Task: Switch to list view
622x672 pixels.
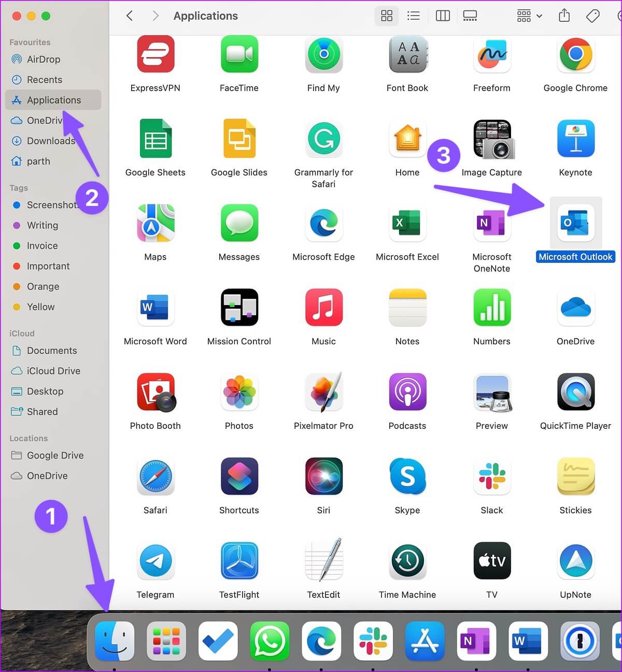Action: [414, 16]
